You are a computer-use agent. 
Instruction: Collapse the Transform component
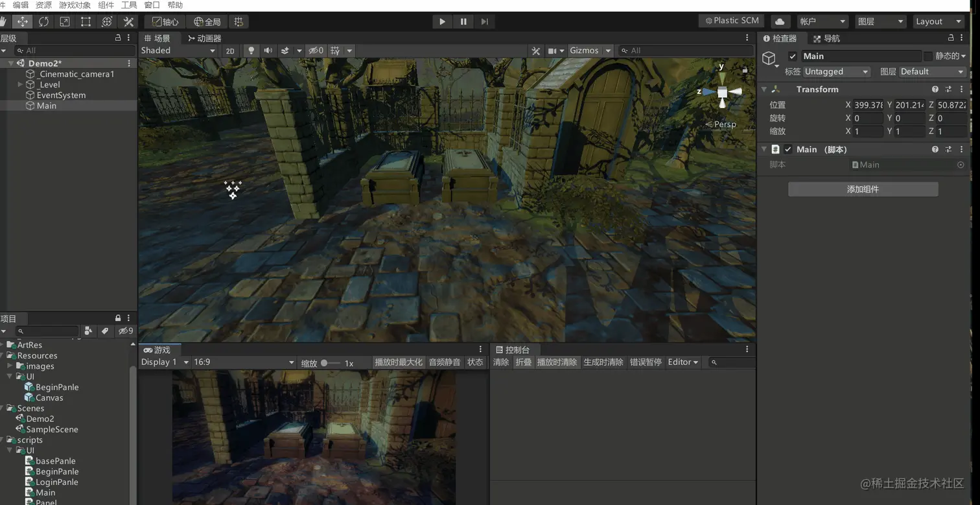764,89
